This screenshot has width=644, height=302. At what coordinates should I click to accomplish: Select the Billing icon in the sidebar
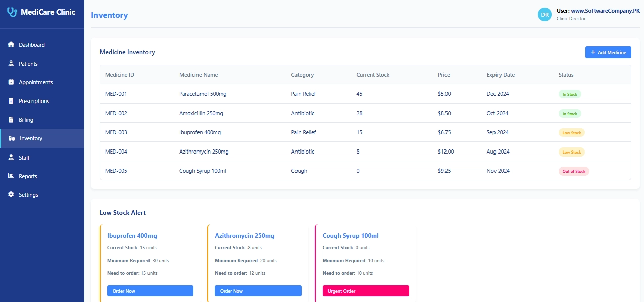point(10,119)
